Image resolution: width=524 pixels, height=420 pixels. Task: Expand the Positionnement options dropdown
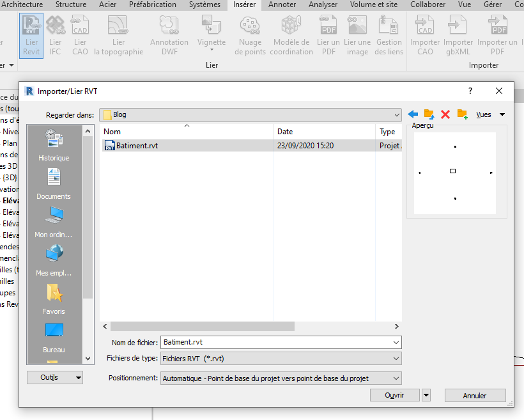point(396,378)
